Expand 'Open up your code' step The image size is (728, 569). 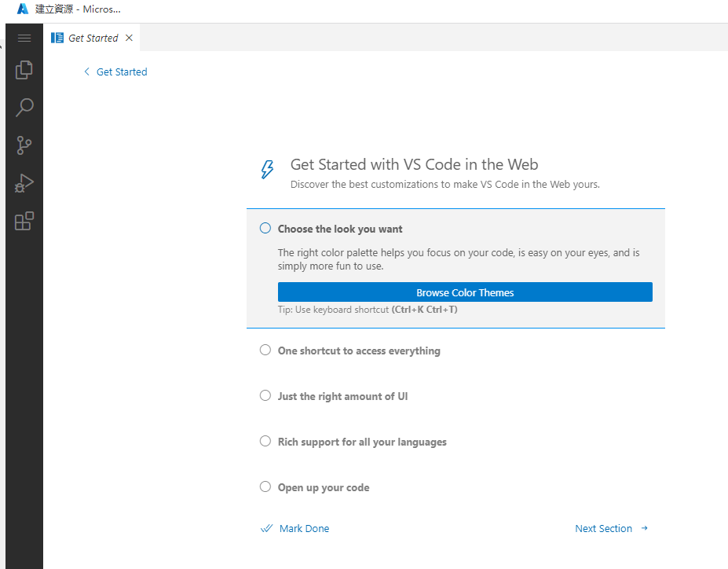pos(324,488)
